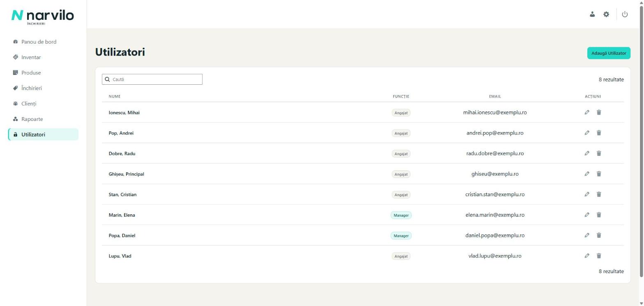Delete Lupu, Vlad user entry
Image resolution: width=644 pixels, height=306 pixels.
click(599, 256)
